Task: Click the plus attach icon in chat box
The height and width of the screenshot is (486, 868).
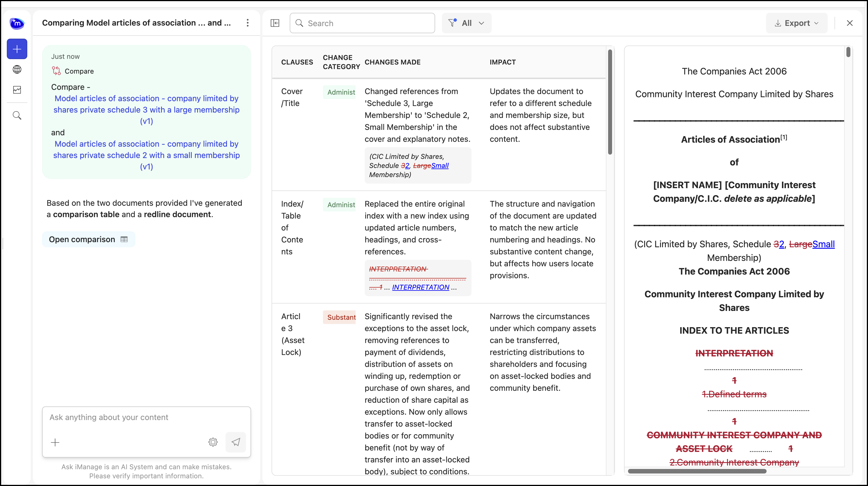Action: [x=55, y=442]
